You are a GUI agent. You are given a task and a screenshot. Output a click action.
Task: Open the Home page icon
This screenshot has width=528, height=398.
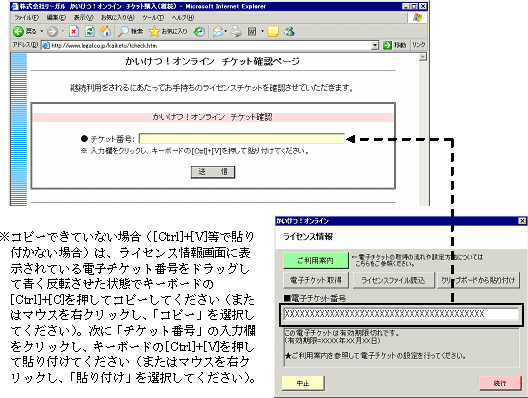[x=105, y=31]
